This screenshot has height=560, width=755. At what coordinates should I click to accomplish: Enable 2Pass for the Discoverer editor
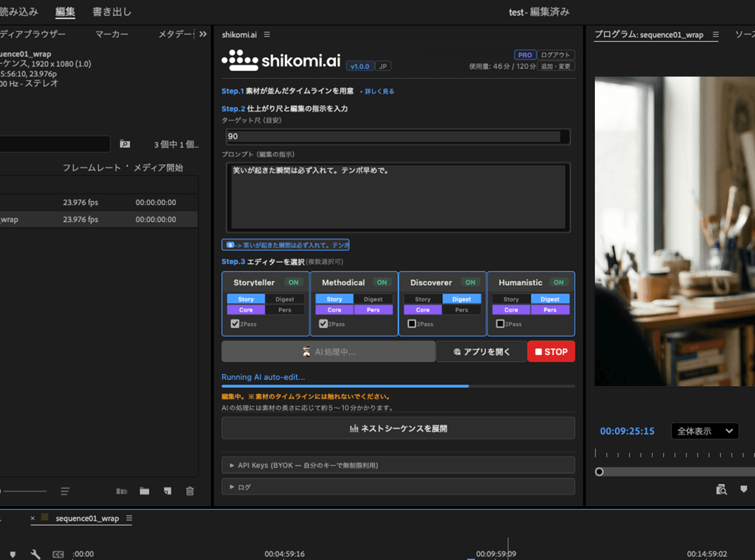coord(412,324)
